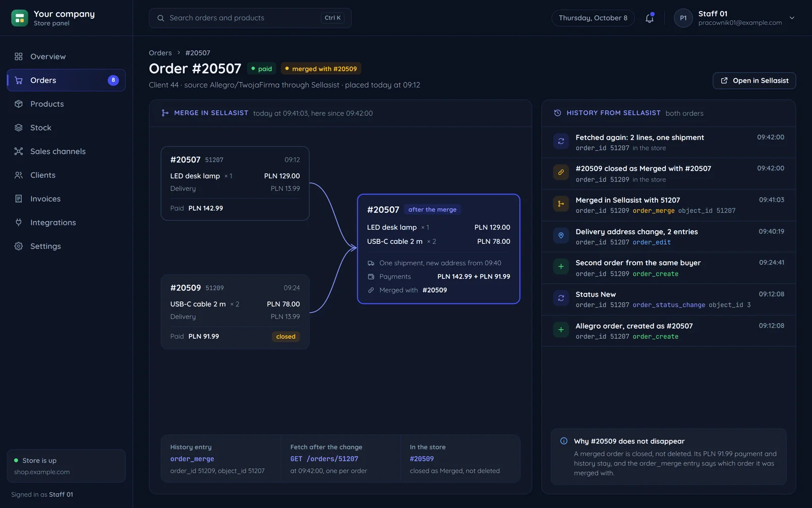Click the Orders badge showing 8
The height and width of the screenshot is (508, 812).
pos(113,80)
